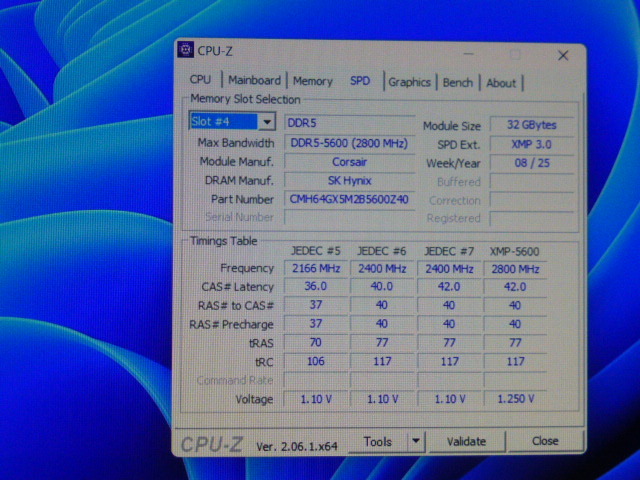Go to the About tab
Screen dimensions: 640x480
point(501,83)
